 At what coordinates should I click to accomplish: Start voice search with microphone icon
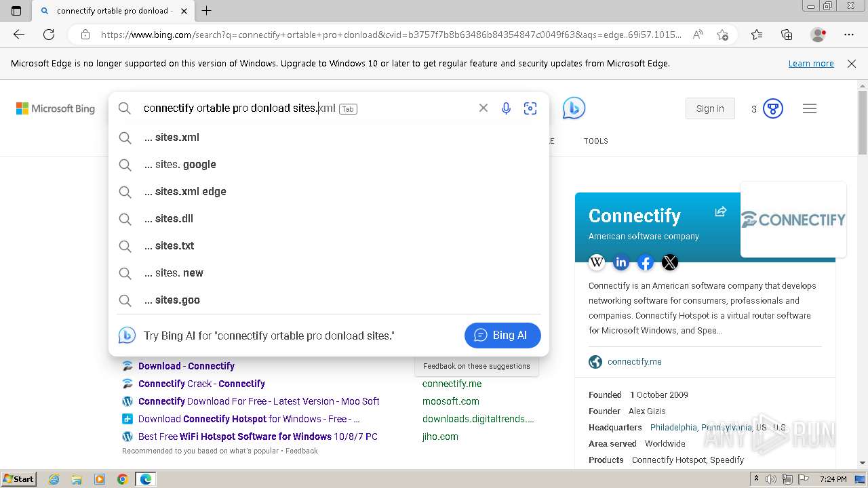tap(506, 108)
